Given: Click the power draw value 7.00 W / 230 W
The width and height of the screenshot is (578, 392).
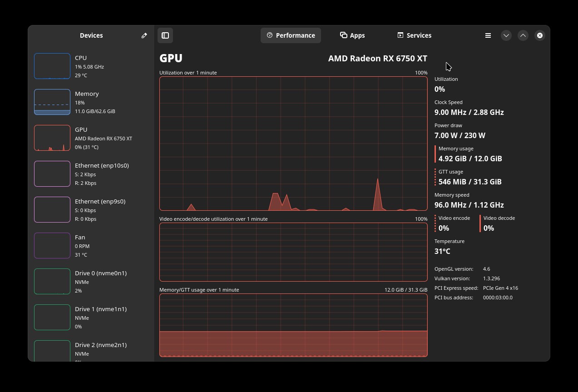Looking at the screenshot, I should [x=460, y=135].
